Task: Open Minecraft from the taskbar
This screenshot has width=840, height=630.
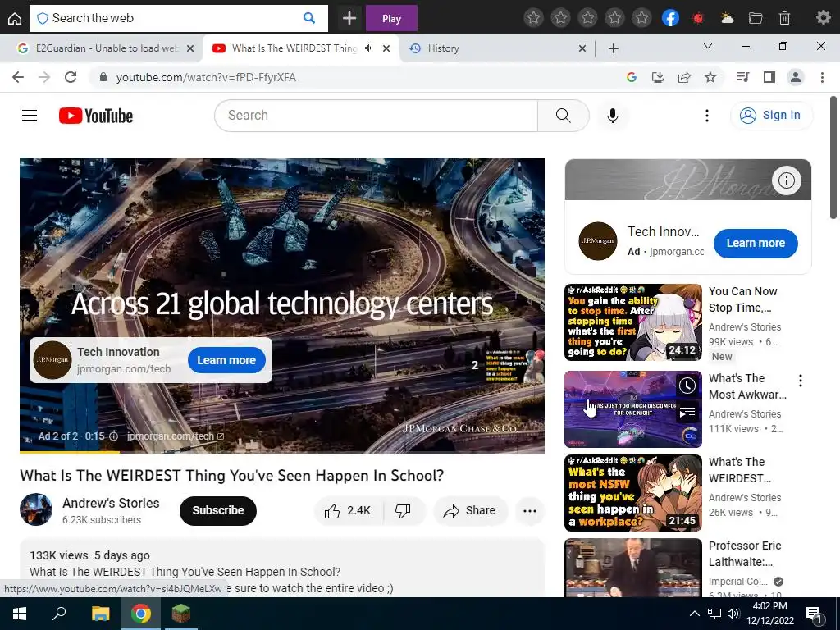Action: pos(181,614)
